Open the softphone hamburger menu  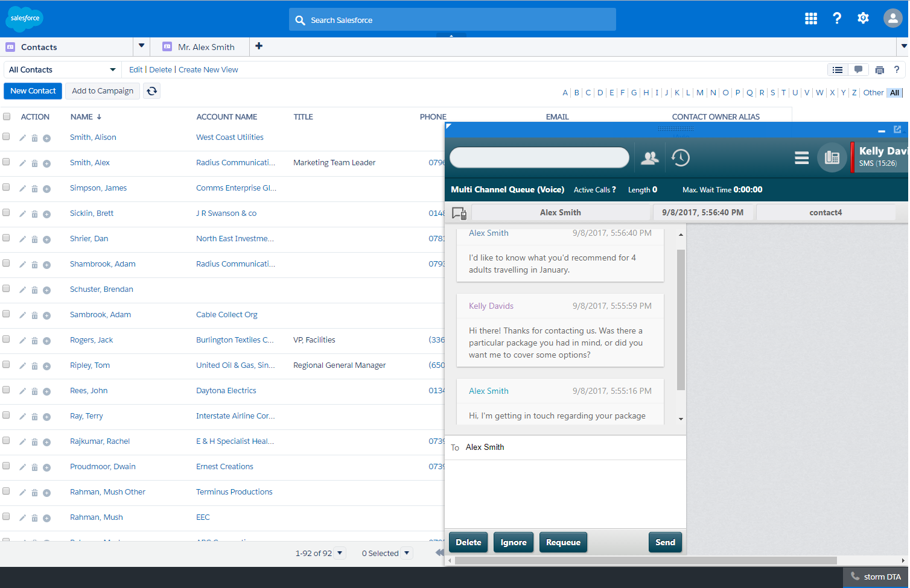tap(801, 158)
